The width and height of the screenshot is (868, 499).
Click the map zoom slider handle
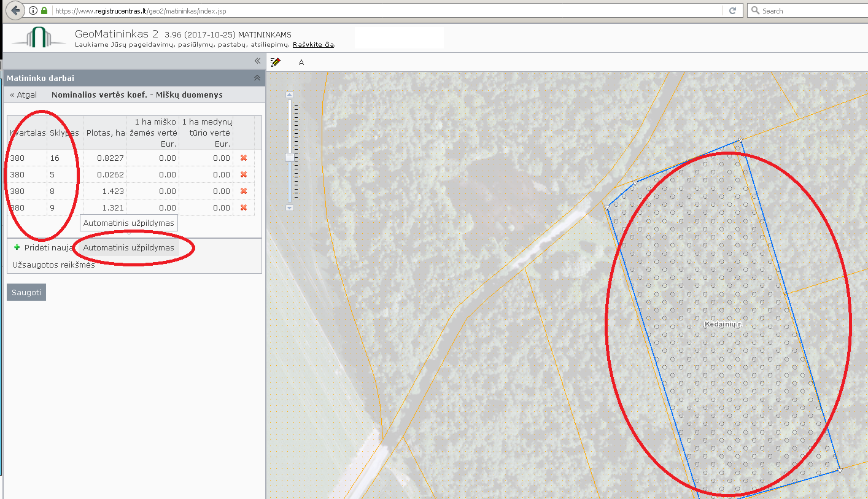pos(290,158)
